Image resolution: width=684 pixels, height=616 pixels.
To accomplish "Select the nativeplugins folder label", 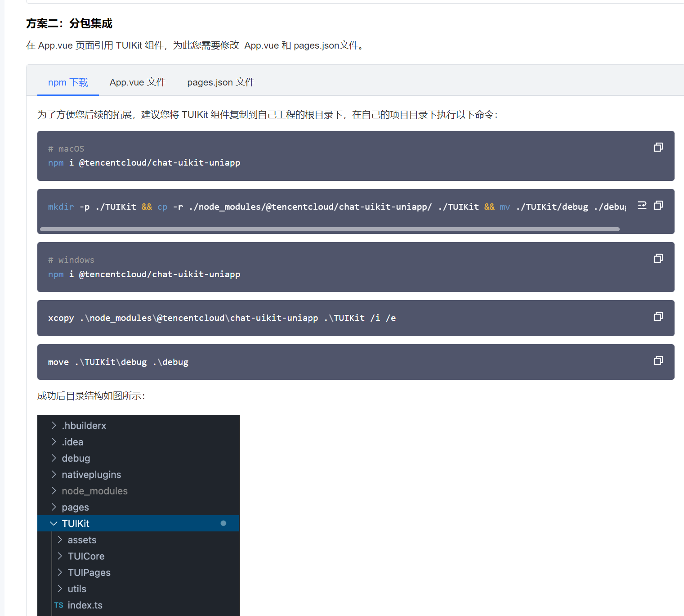I will coord(91,475).
